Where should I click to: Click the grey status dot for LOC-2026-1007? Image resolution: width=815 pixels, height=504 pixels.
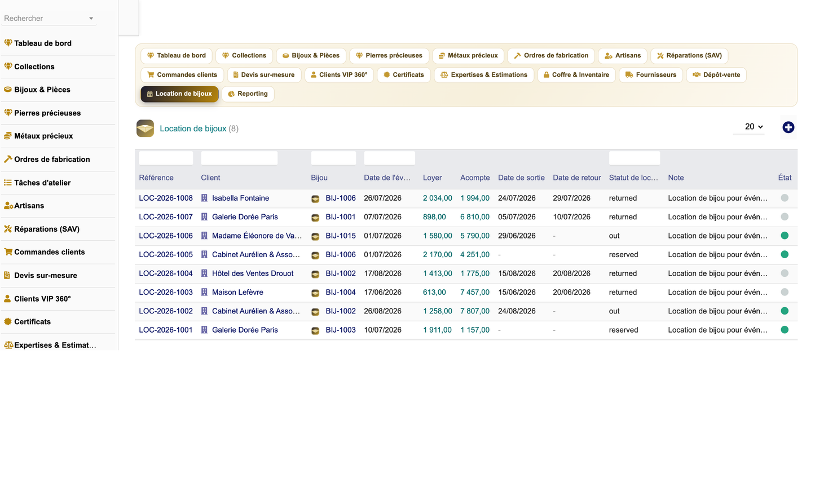pos(785,217)
